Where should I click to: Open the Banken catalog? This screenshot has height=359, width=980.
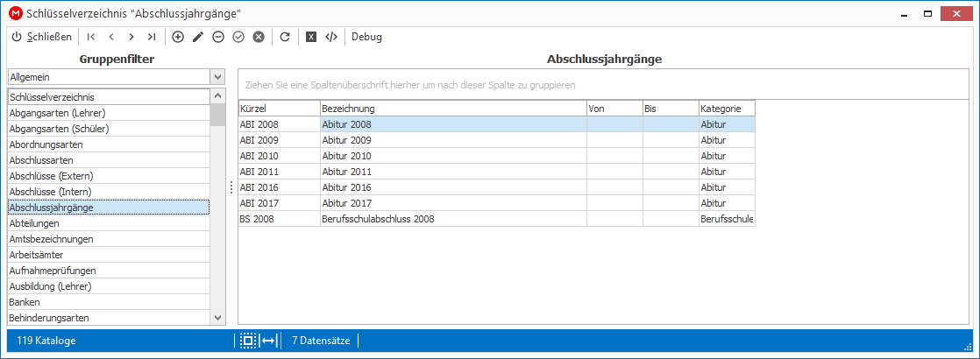108,302
